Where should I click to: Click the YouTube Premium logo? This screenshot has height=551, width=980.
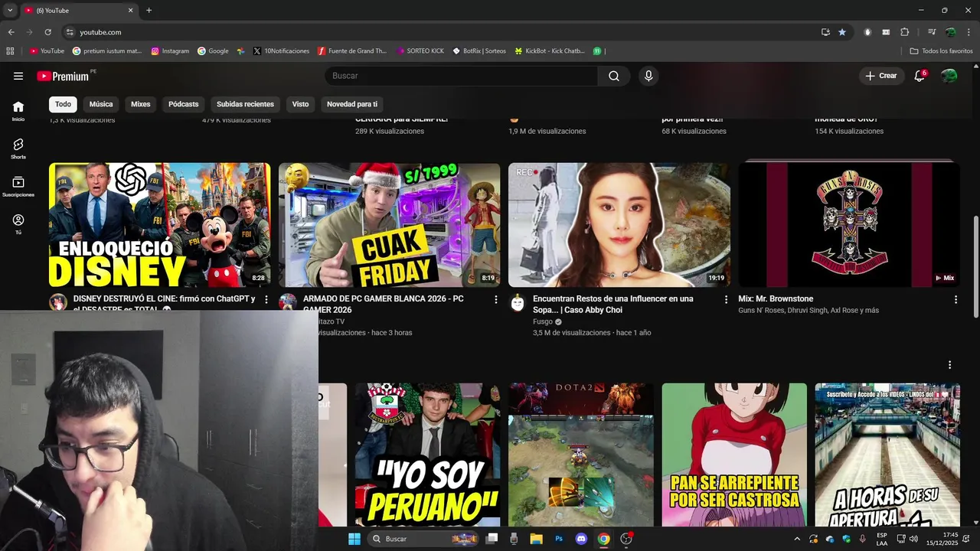[x=63, y=76]
